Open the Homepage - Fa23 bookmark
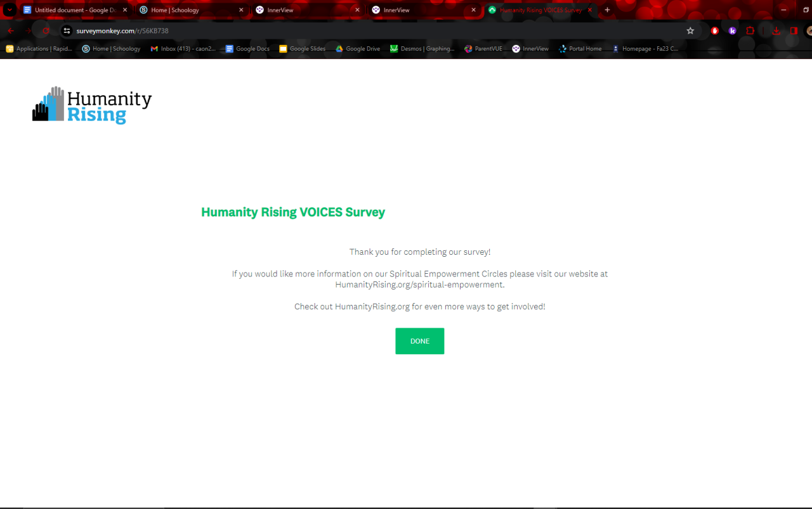 645,49
